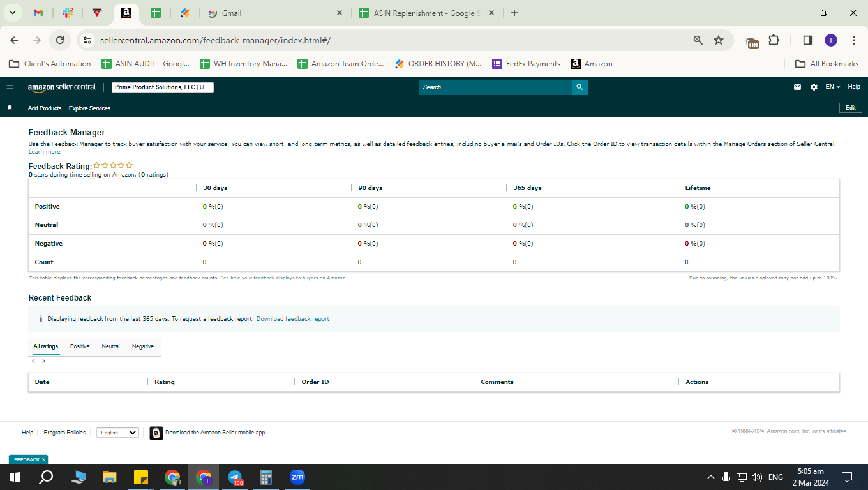Click the 365 days column header
This screenshot has width=868, height=490.
[527, 188]
